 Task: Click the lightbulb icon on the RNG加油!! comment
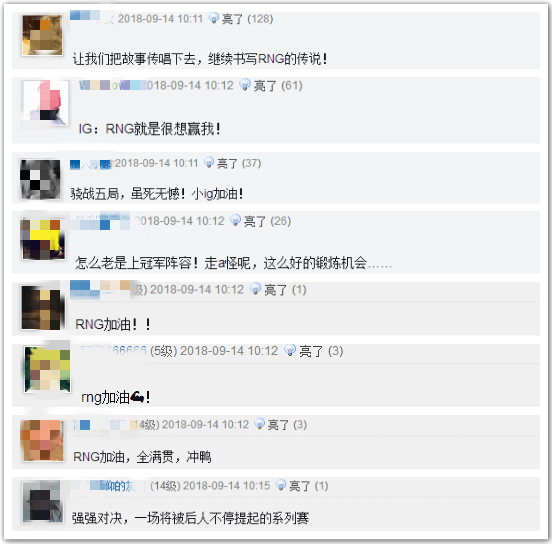(x=255, y=289)
